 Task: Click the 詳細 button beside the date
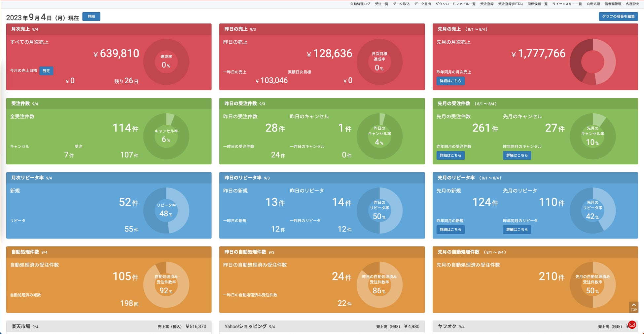pos(91,17)
